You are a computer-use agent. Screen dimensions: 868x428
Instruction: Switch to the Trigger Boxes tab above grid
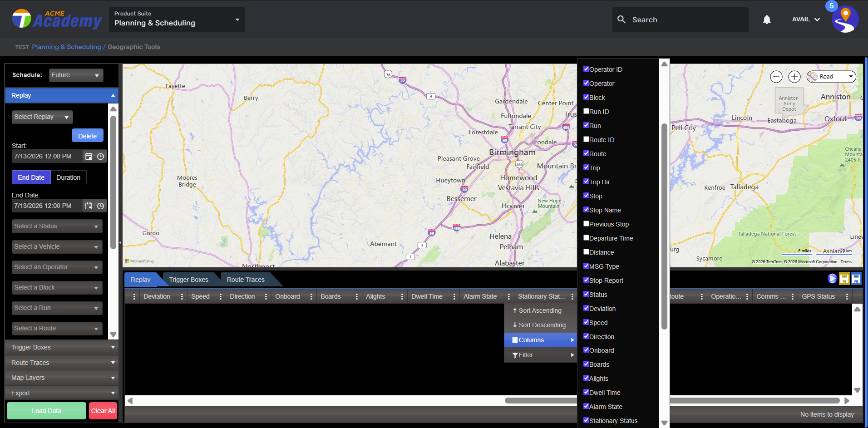pyautogui.click(x=189, y=280)
